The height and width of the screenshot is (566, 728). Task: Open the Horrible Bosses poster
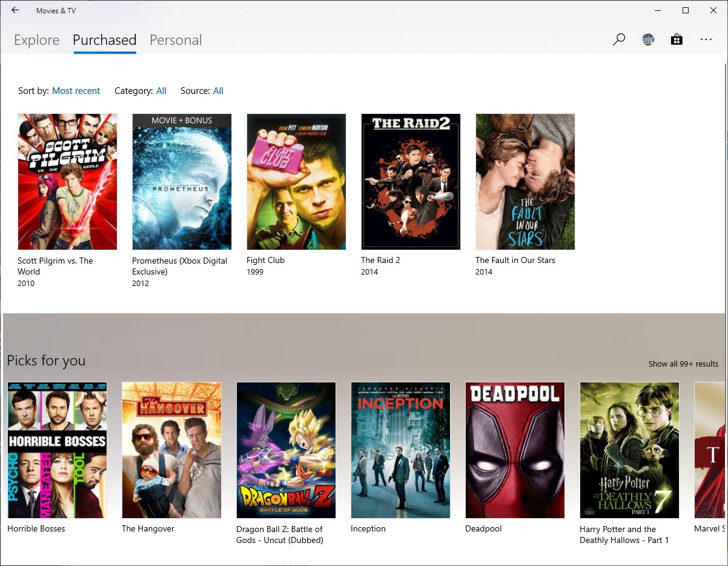click(x=57, y=450)
